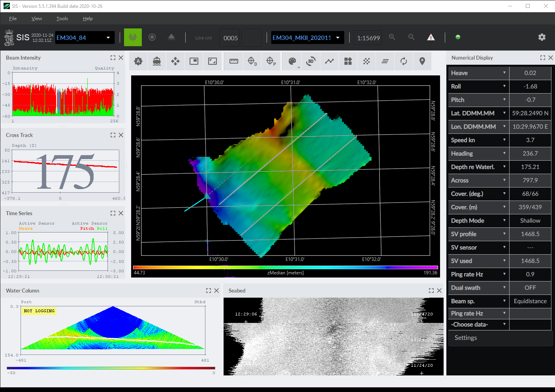Click the 3D view rotation icon
Viewport: 555px width, 392px height.
click(x=311, y=61)
